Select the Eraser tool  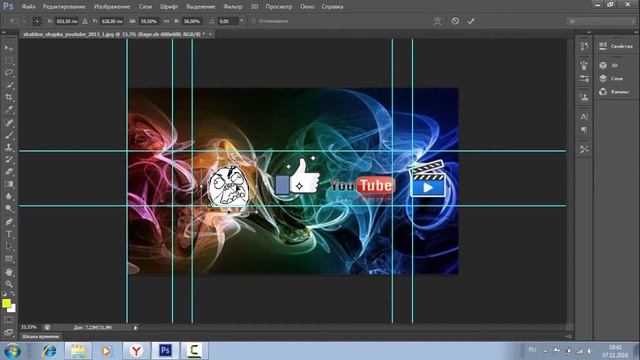[x=9, y=171]
